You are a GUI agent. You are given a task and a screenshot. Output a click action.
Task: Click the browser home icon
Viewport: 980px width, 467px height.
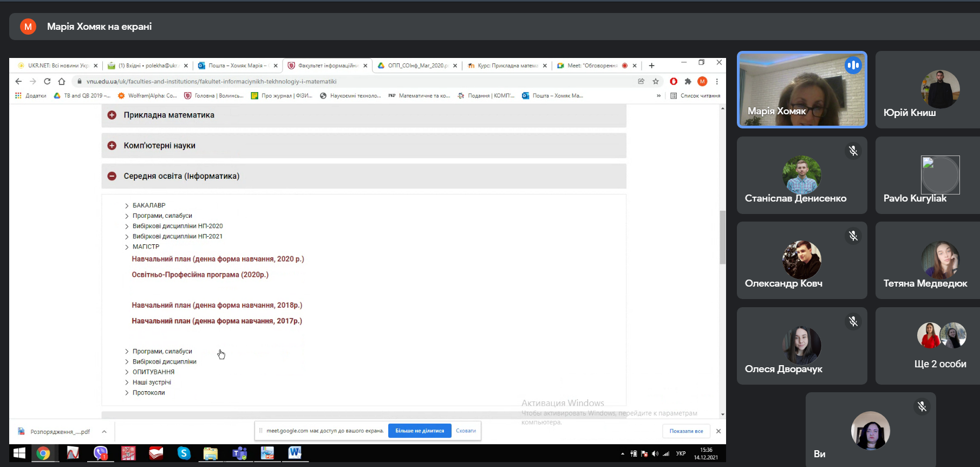tap(62, 81)
